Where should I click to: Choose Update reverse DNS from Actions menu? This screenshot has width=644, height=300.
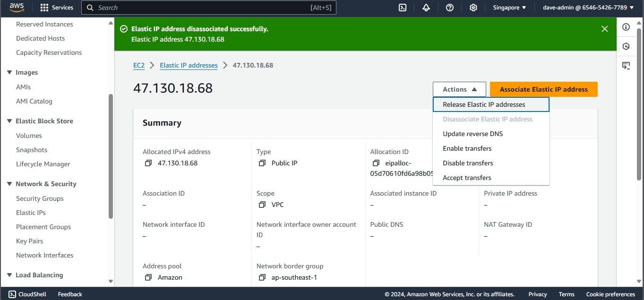(x=472, y=134)
